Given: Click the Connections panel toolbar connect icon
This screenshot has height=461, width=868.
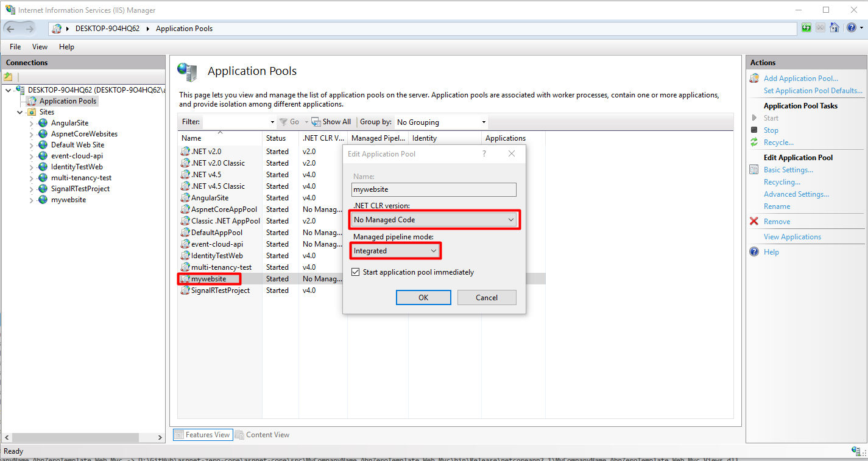Looking at the screenshot, I should tap(8, 77).
